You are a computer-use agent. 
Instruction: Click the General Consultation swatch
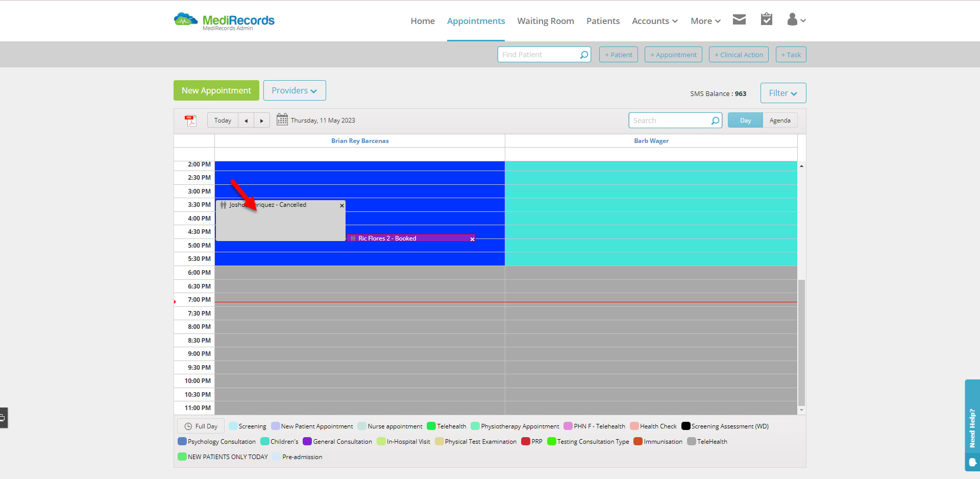(307, 441)
